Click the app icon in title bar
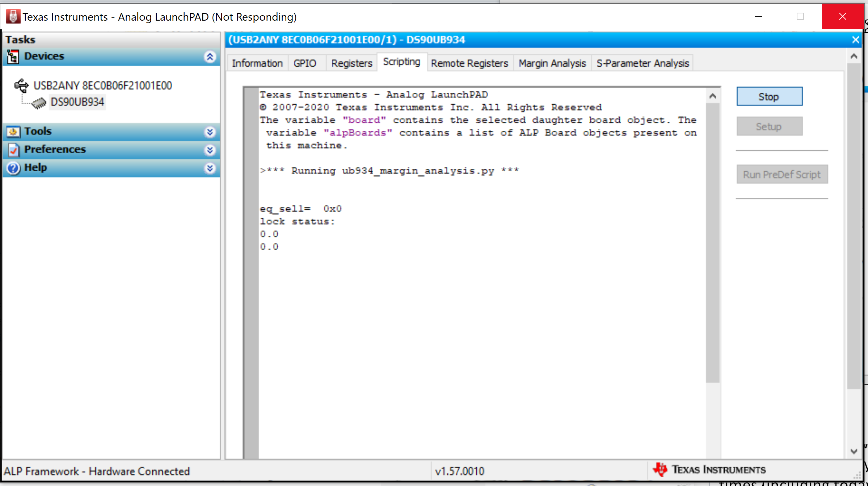Image resolution: width=868 pixels, height=486 pixels. (13, 17)
